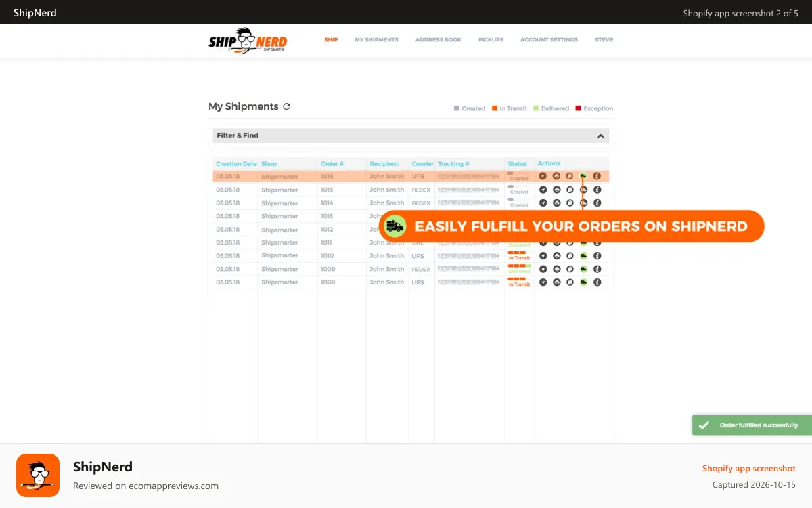Open Account Settings
The height and width of the screenshot is (508, 812).
click(x=549, y=40)
